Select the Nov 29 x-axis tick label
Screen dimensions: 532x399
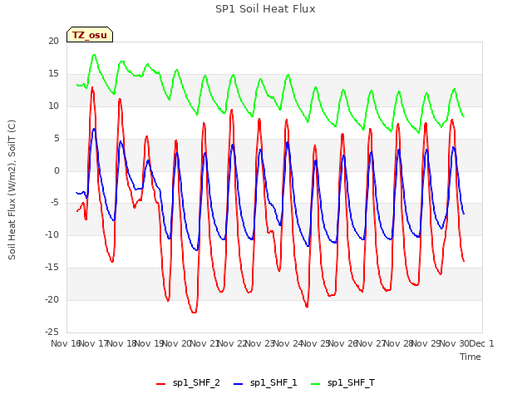click(426, 343)
